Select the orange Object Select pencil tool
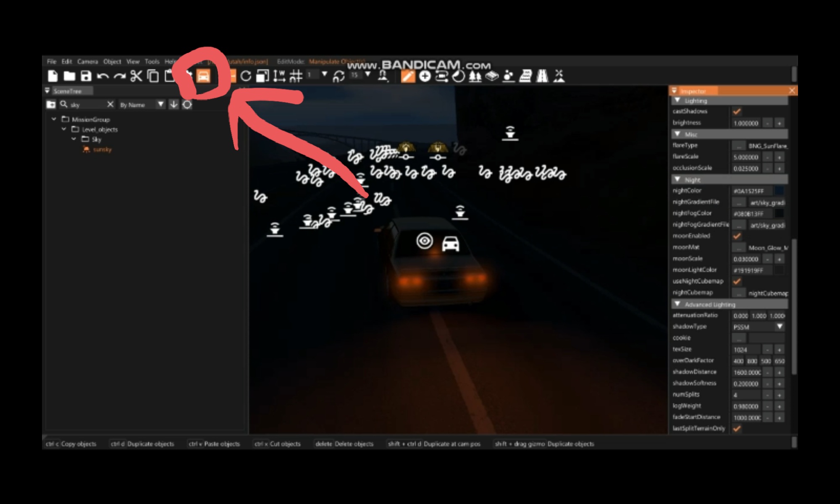Image resolution: width=840 pixels, height=504 pixels. click(x=407, y=76)
